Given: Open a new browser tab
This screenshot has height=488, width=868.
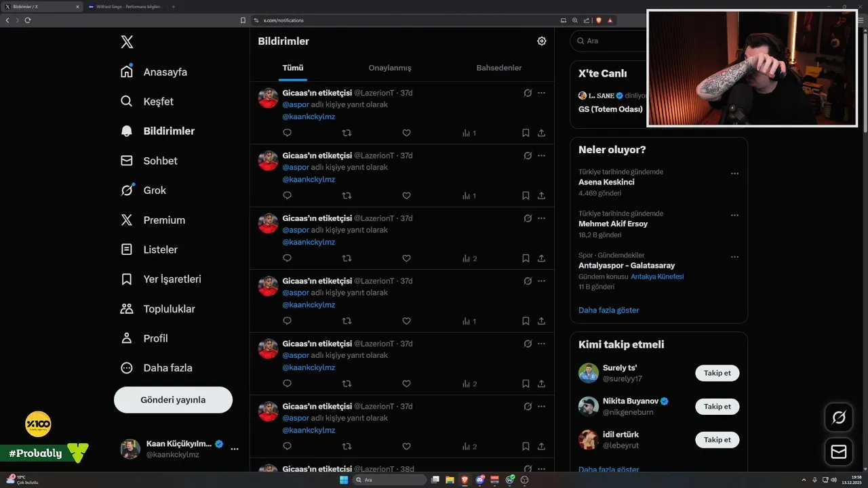Looking at the screenshot, I should coord(174,6).
